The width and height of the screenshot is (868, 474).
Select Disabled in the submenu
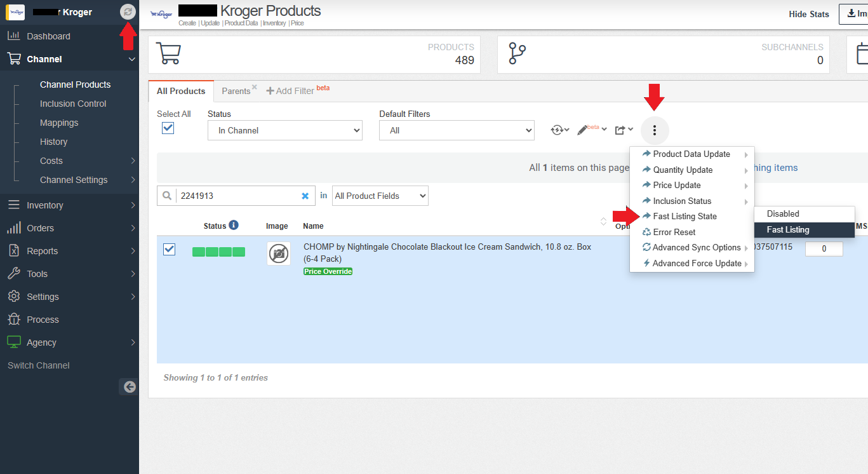click(804, 214)
